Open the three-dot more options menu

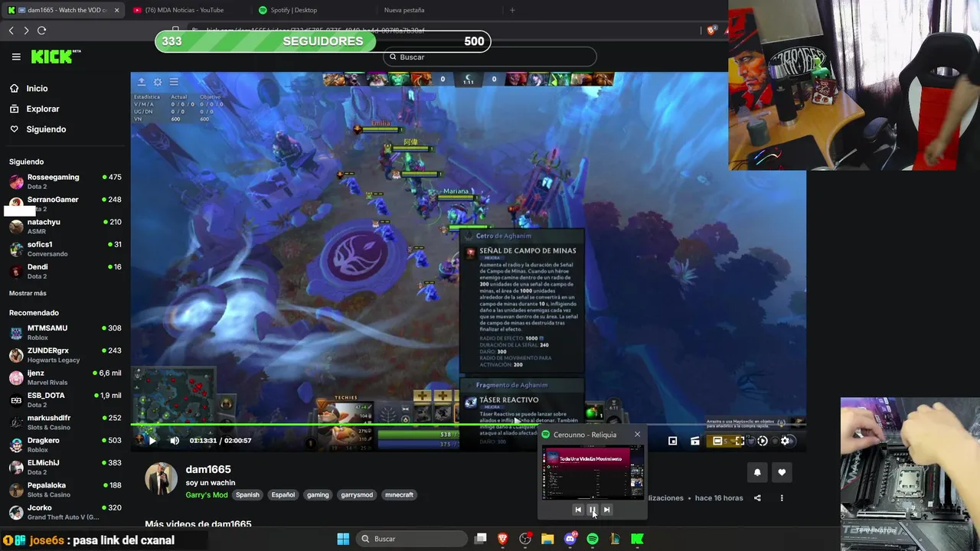782,498
